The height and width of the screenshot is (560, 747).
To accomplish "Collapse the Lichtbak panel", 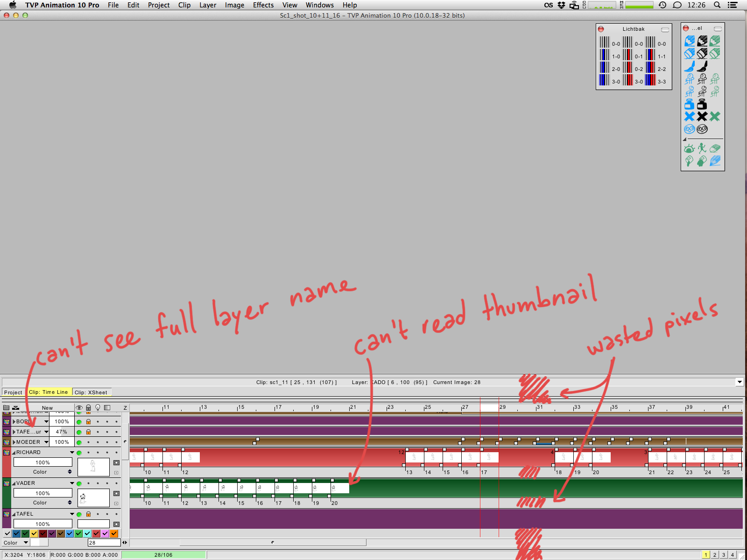I will coord(665,29).
